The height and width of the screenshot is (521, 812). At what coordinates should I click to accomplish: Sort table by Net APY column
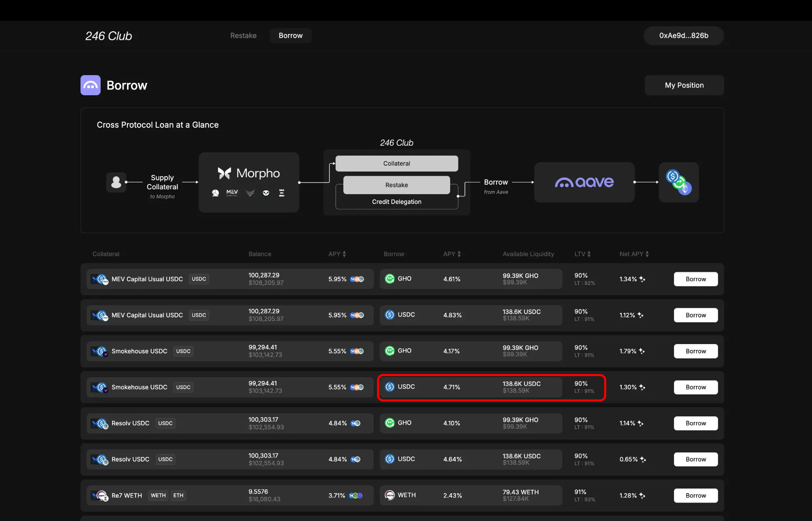pos(647,254)
